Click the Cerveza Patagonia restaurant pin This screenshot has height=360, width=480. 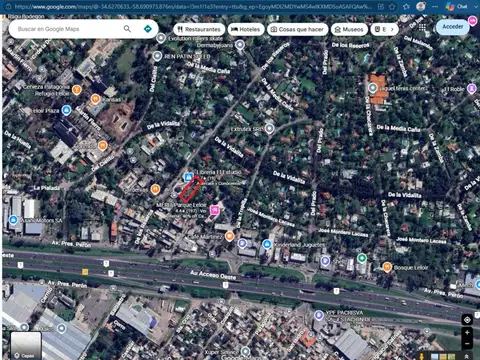tap(77, 90)
